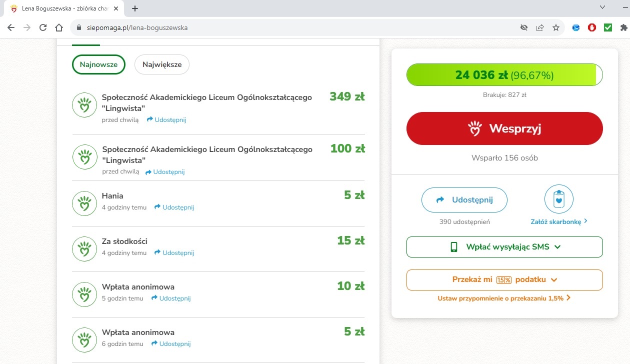This screenshot has height=364, width=630.
Task: Click the donor name Za słodkości
Action: click(x=124, y=241)
